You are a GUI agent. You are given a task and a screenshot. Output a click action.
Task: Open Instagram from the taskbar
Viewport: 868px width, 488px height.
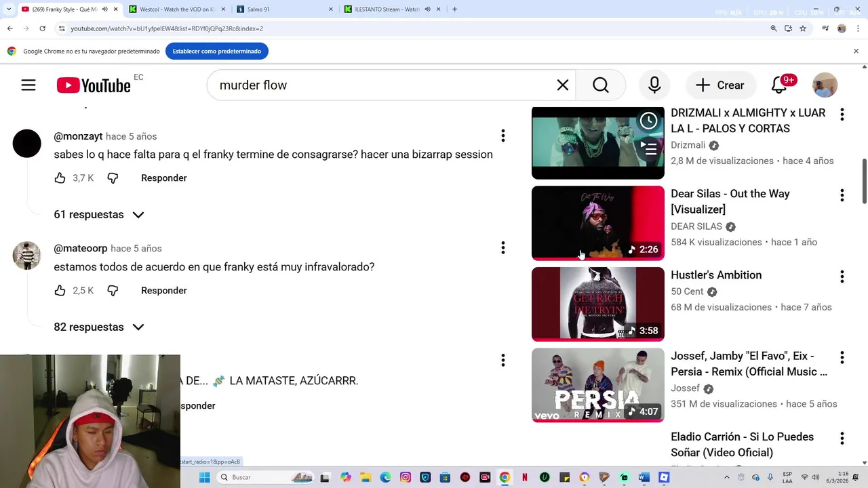click(x=406, y=477)
